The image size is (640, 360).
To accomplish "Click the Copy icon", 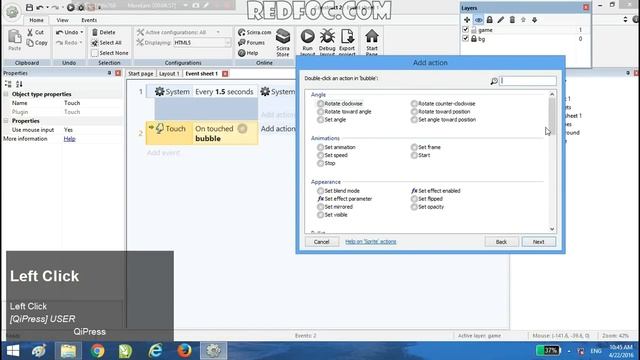I will tap(30, 42).
